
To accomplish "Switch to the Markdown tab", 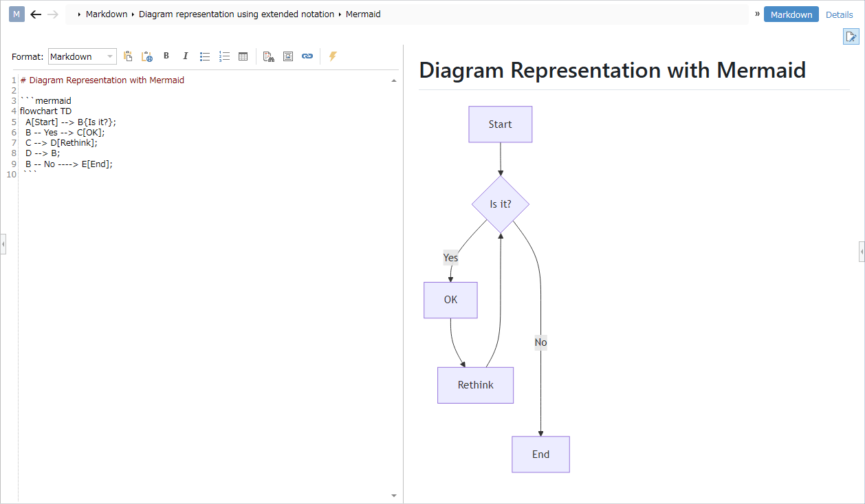I will pyautogui.click(x=791, y=14).
